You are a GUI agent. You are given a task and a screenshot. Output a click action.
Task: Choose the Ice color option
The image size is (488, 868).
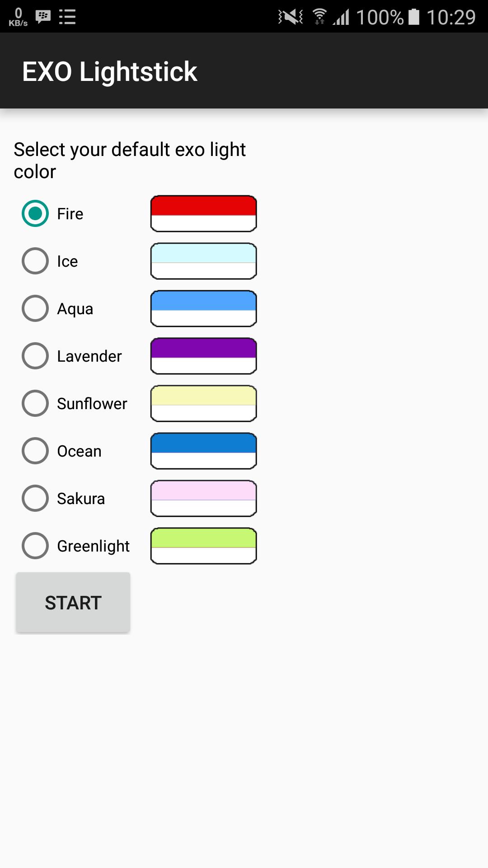coord(35,261)
